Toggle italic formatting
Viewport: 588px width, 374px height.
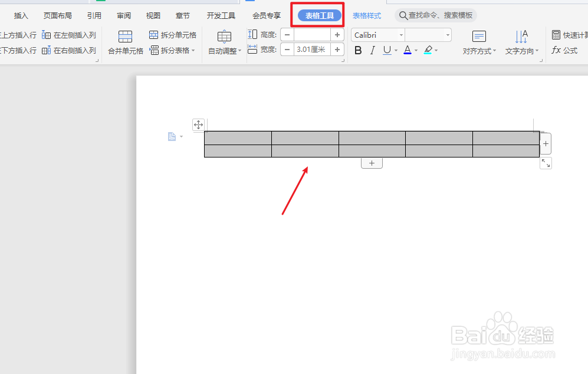tap(372, 50)
